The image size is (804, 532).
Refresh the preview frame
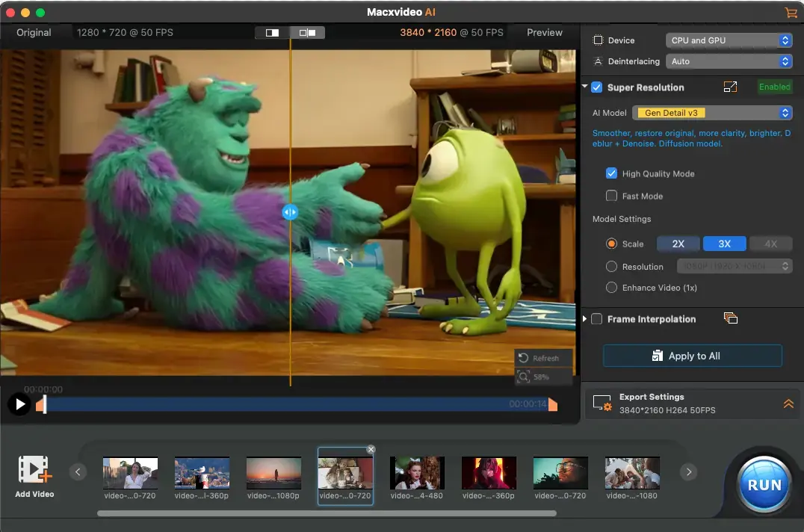[x=543, y=358]
